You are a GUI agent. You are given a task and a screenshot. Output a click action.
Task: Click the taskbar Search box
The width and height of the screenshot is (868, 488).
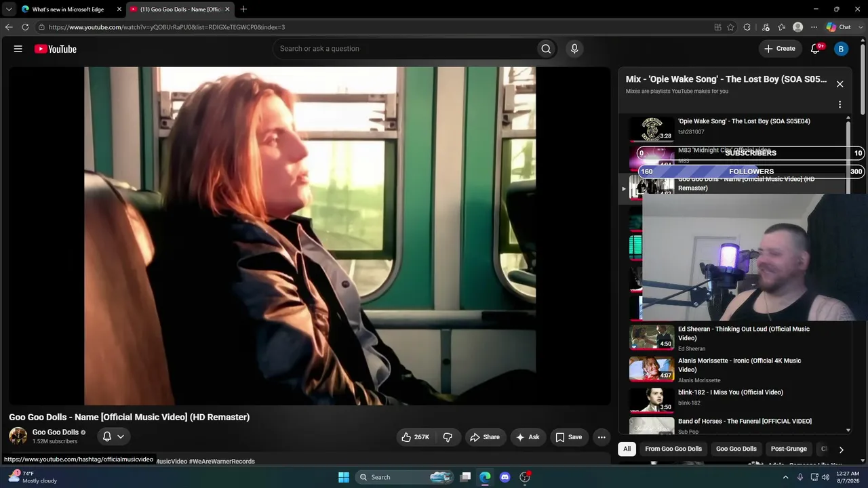click(404, 477)
